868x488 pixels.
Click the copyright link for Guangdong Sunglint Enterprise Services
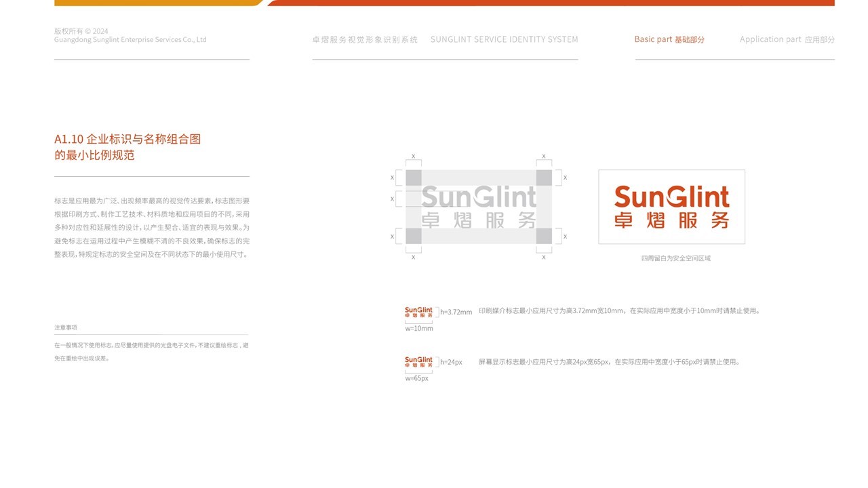click(x=130, y=39)
